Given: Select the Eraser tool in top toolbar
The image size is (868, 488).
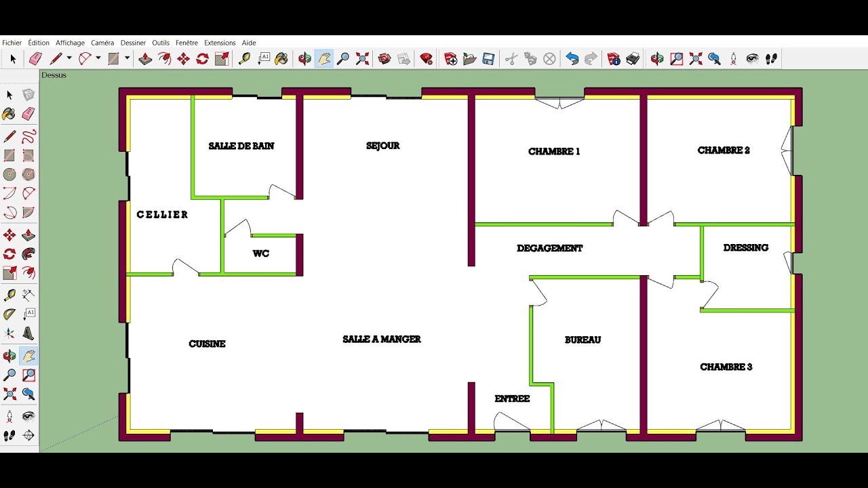Looking at the screenshot, I should tap(36, 59).
